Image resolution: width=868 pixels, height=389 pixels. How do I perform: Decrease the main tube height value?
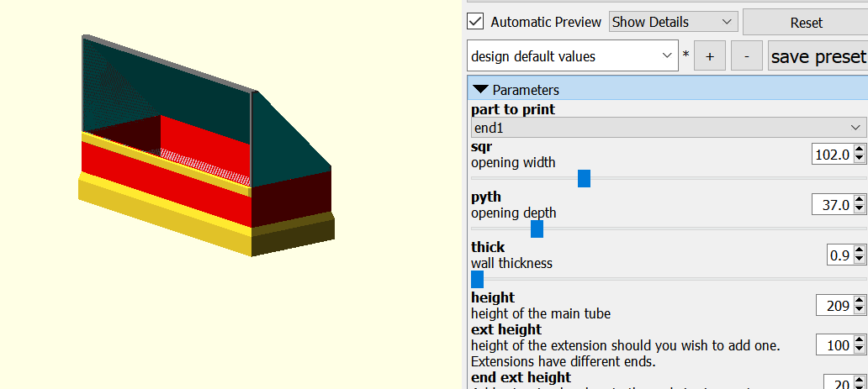(859, 310)
